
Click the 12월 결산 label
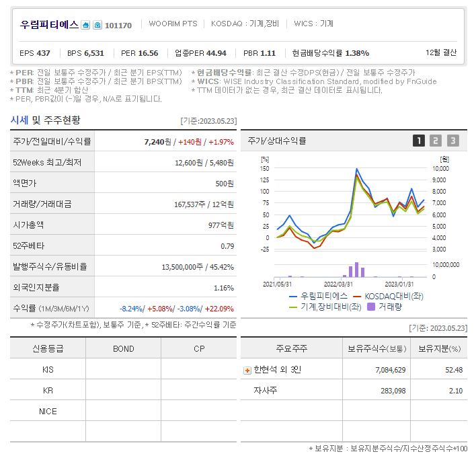pos(441,52)
